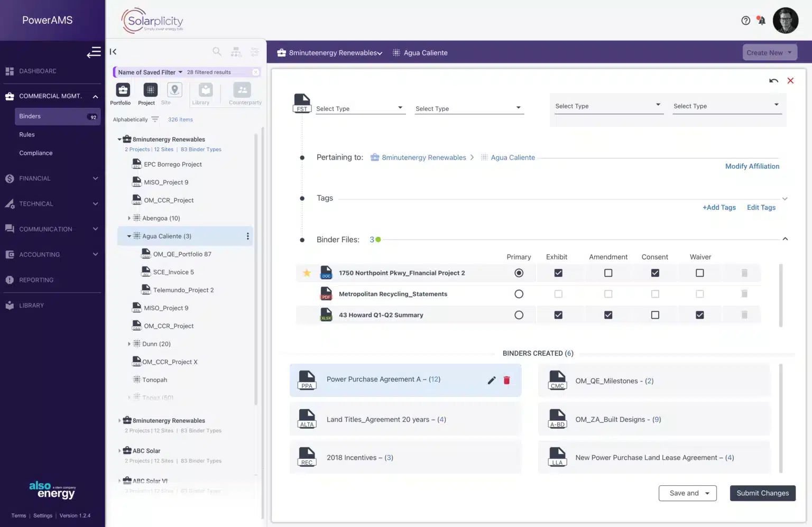Delete Power Purchase Agreement A using trash icon

506,380
